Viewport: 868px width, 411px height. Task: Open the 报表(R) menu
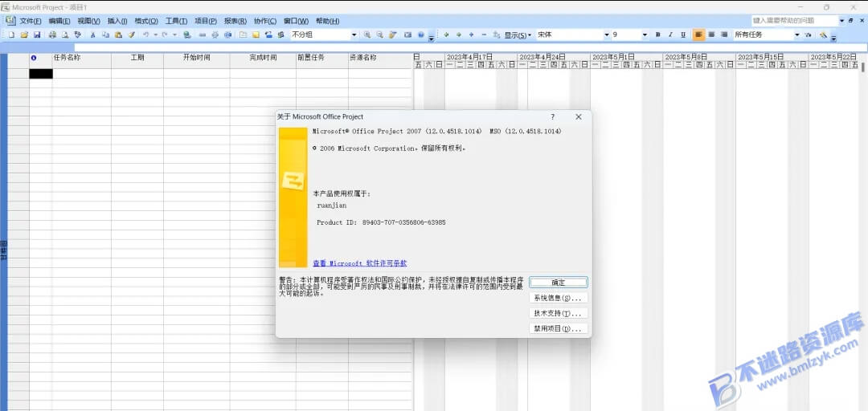pyautogui.click(x=235, y=21)
